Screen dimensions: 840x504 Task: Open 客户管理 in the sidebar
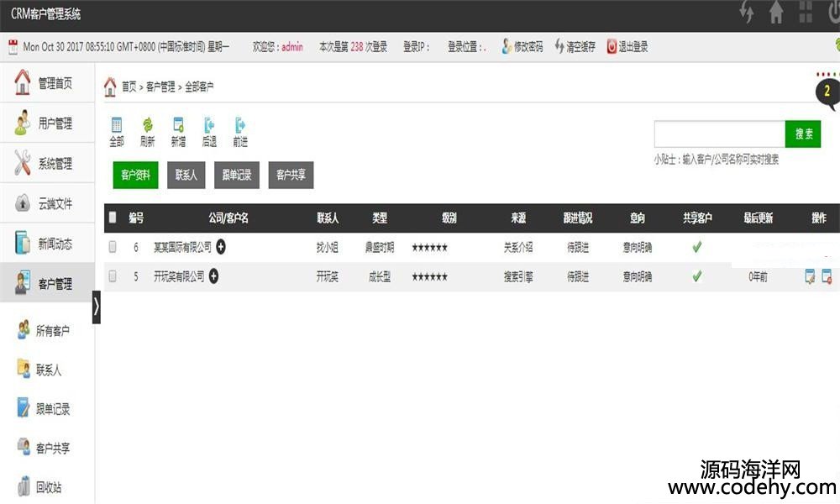(x=47, y=283)
